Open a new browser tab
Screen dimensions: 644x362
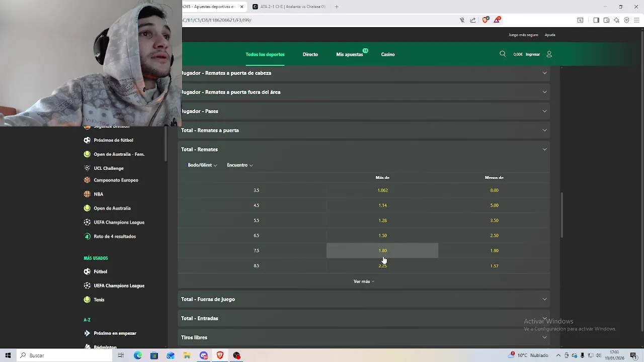click(337, 7)
